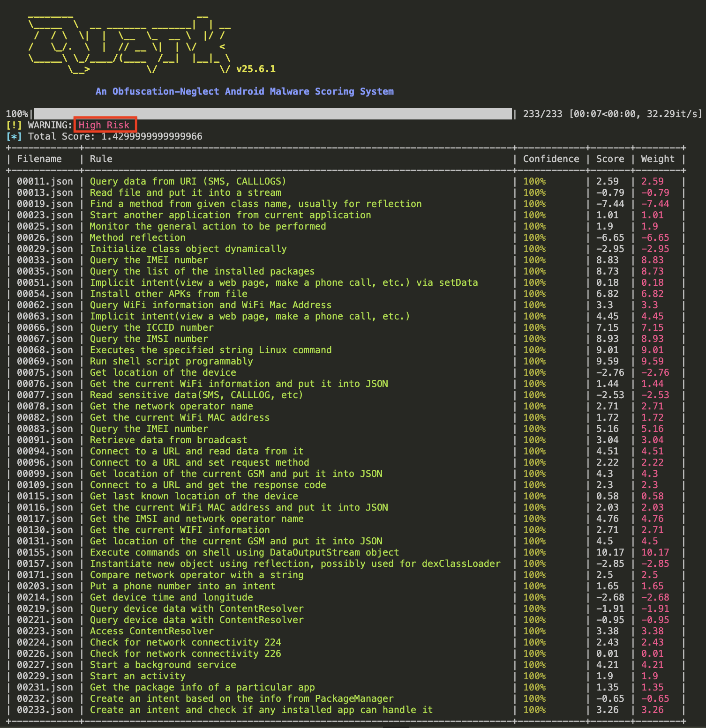The width and height of the screenshot is (706, 728).
Task: Click the Confidence column header
Action: tap(551, 159)
